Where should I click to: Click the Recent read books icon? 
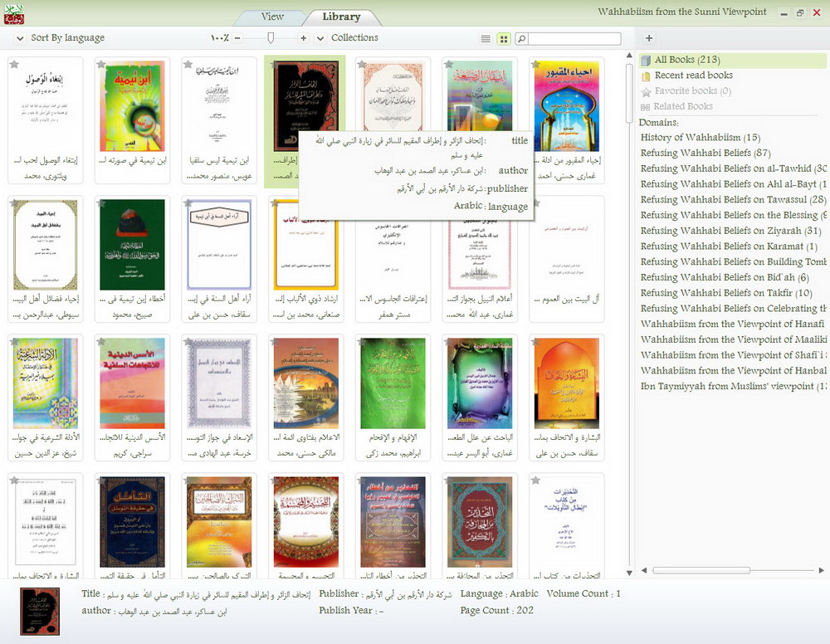[646, 76]
